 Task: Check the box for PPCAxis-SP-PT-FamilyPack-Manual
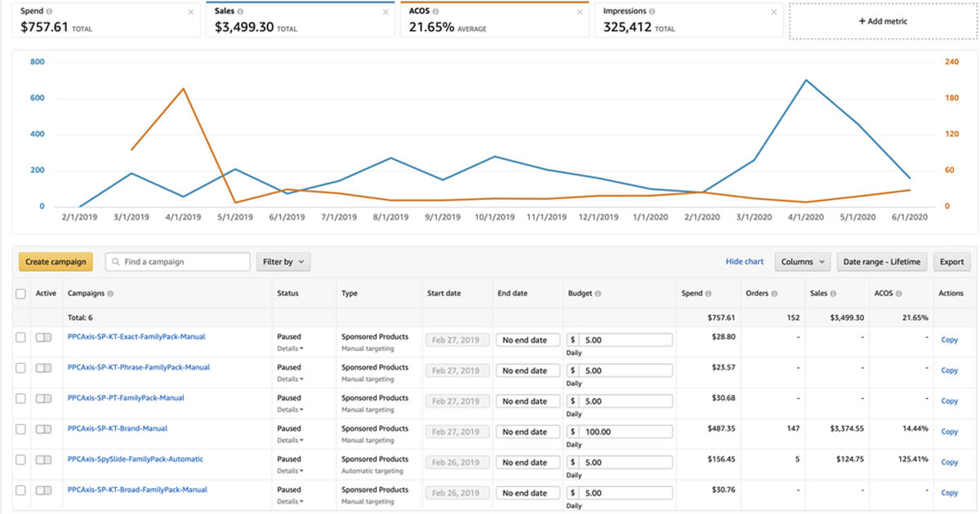[20, 398]
